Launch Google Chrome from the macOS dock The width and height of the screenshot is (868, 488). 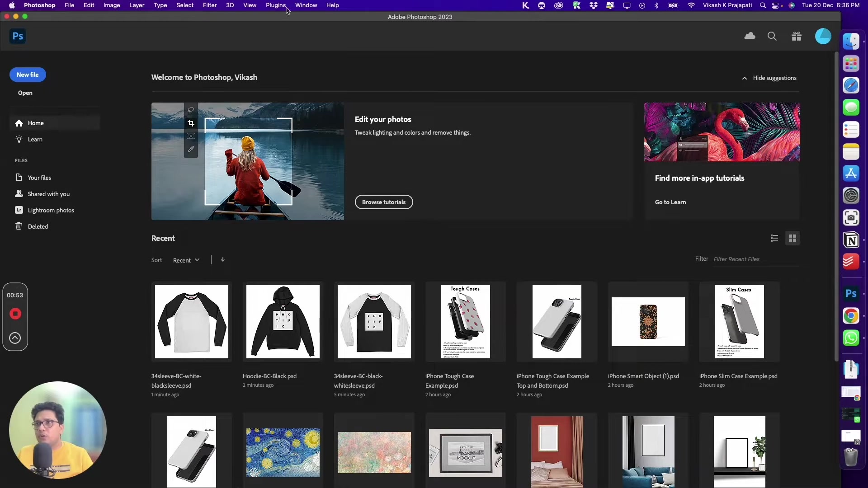(x=852, y=316)
